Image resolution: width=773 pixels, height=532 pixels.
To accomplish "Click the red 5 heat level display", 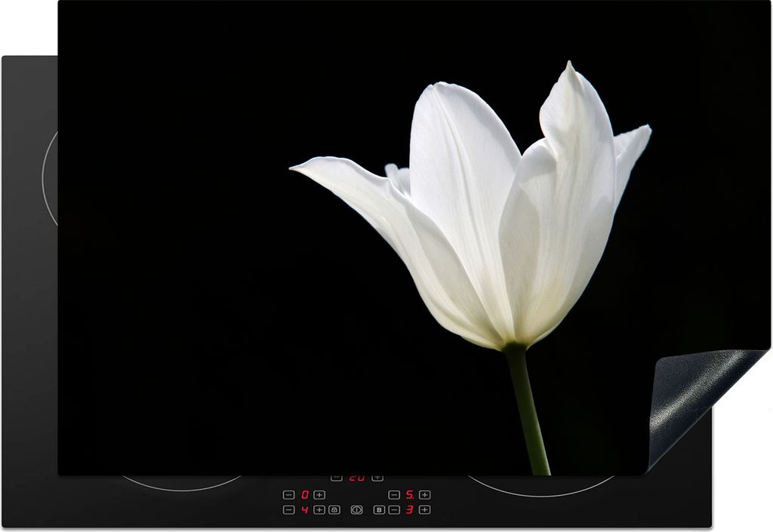I will pyautogui.click(x=409, y=495).
